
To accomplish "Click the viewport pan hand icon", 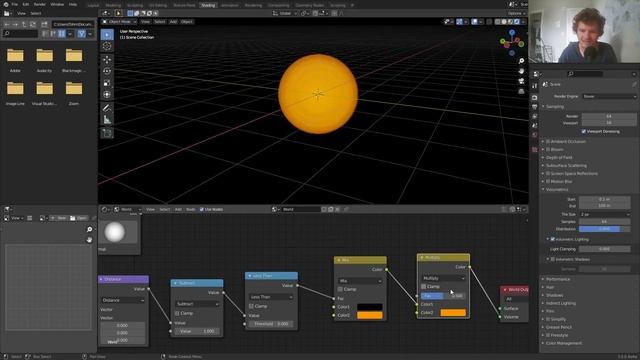I will [521, 71].
